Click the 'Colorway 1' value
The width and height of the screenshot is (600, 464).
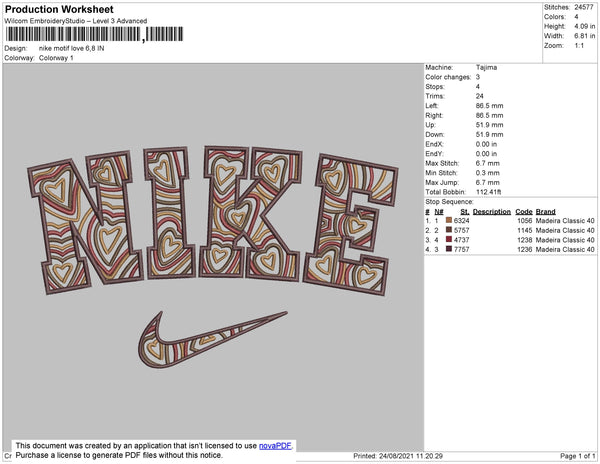point(56,58)
